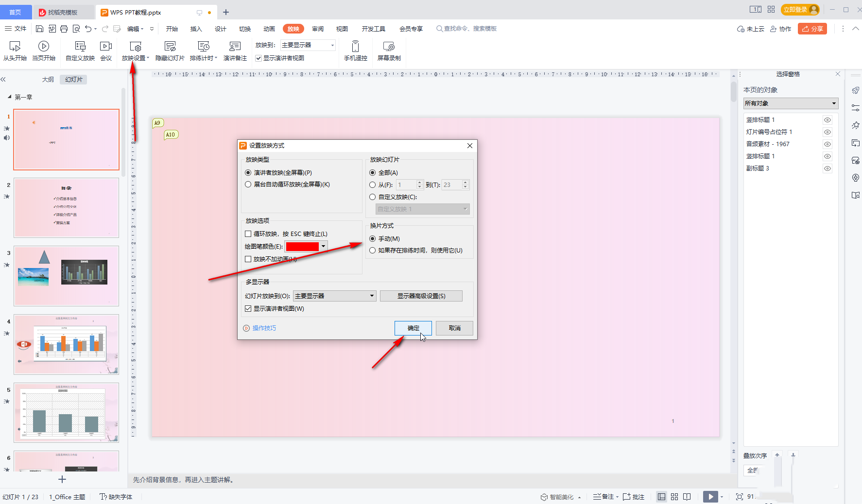Select 演讲者放映(全屏幕) radio option

[248, 173]
